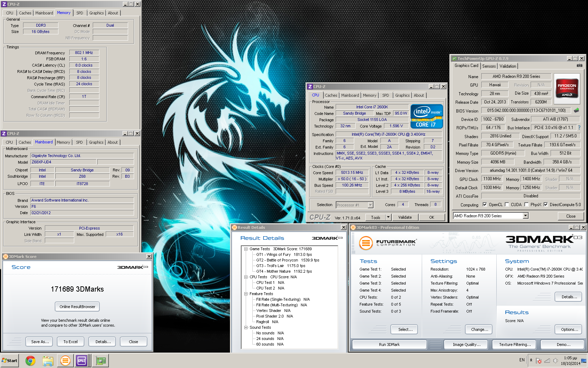This screenshot has width=588, height=368.
Task: Click the BIOS Version field in GPU-Z
Action: [x=526, y=110]
